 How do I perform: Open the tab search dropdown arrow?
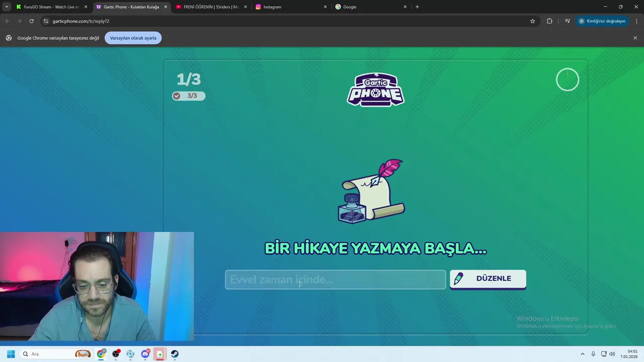tap(7, 7)
